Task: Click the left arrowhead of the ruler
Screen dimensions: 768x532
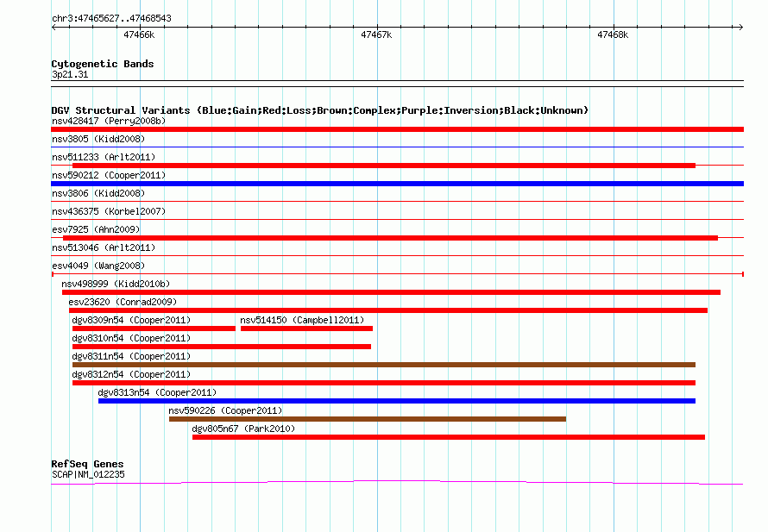Action: pos(54,28)
